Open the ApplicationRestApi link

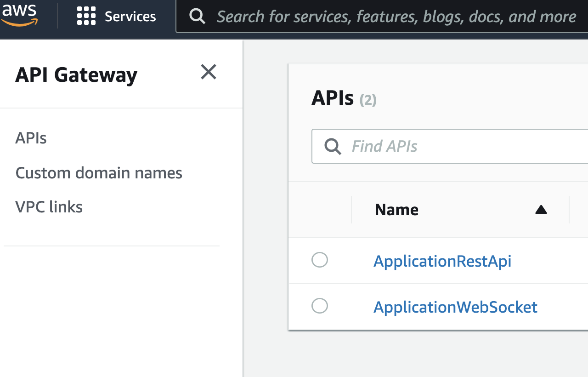[x=442, y=261]
